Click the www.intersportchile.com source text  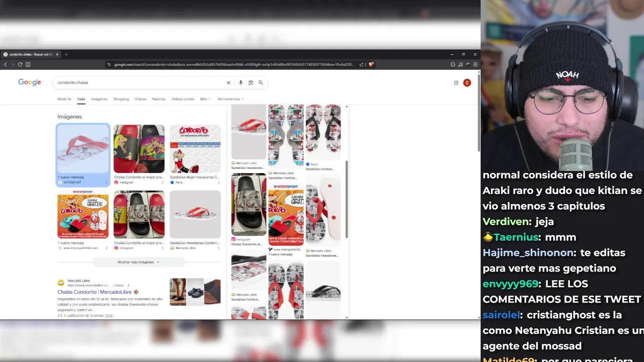point(80,248)
